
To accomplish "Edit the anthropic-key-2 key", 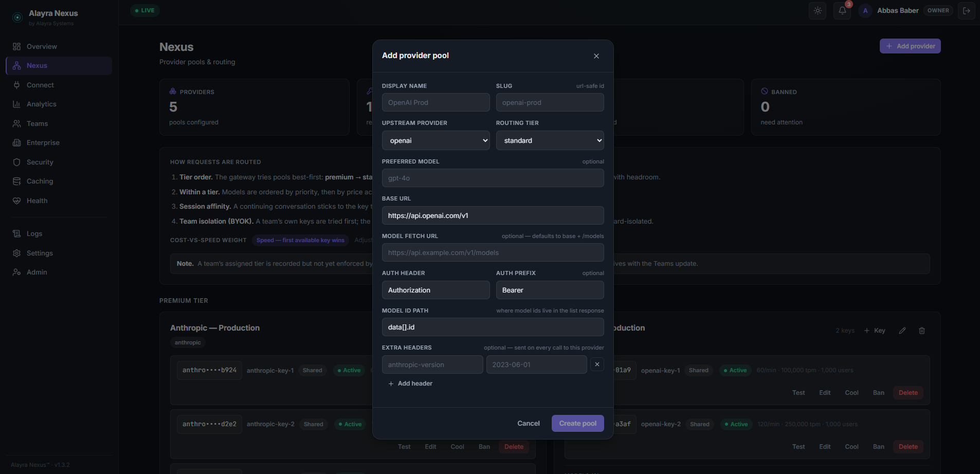I will click(430, 447).
